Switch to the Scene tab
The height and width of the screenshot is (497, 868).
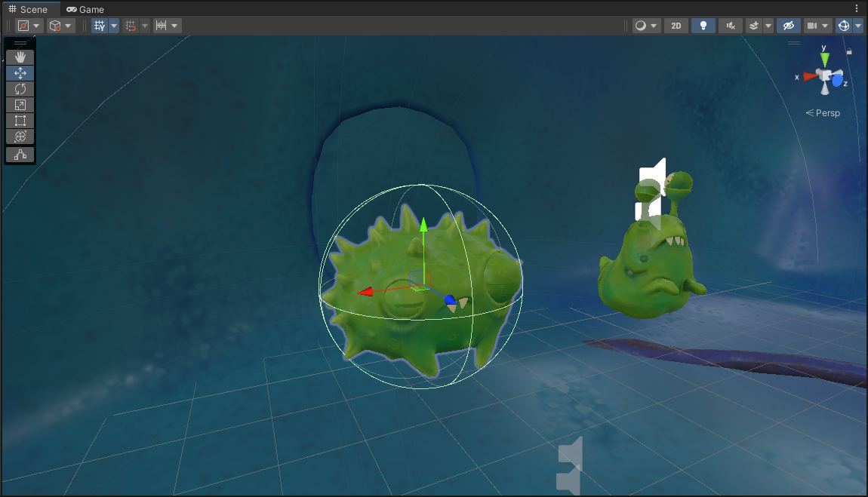(28, 9)
